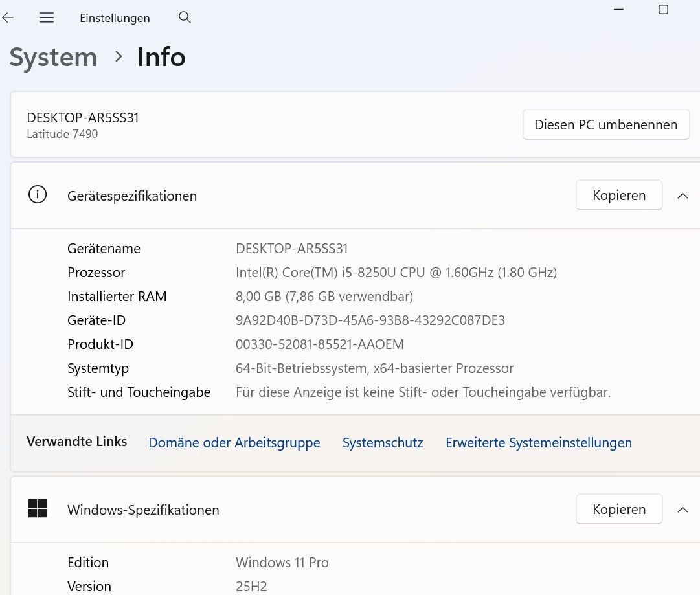This screenshot has height=595, width=700.
Task: Click the Geräte-ID value text
Action: coord(370,320)
